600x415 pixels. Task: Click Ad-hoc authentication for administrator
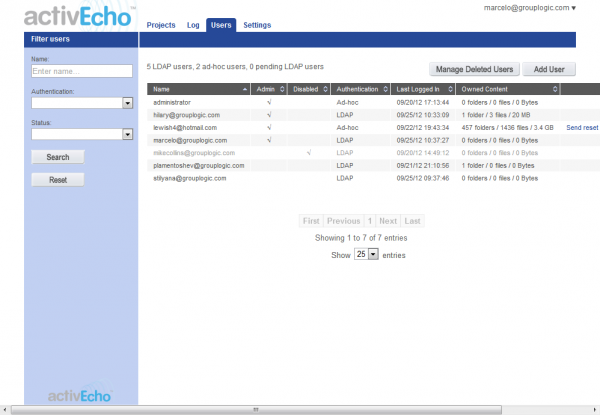click(347, 103)
